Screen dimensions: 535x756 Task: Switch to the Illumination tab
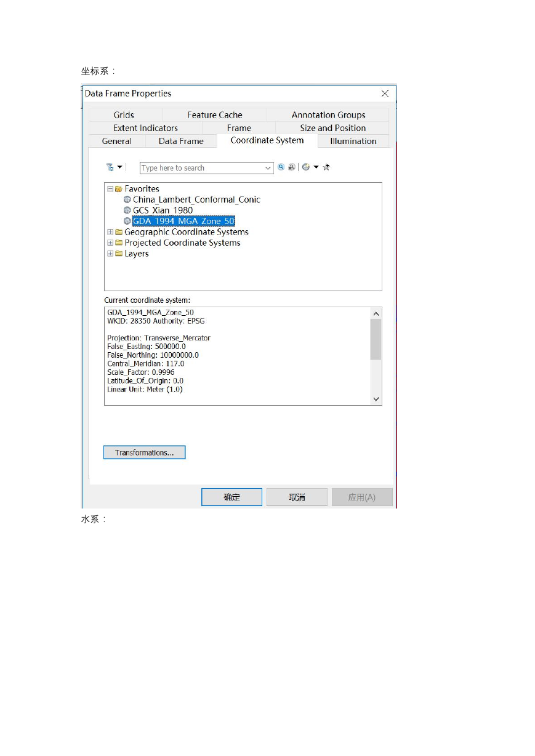pyautogui.click(x=353, y=141)
